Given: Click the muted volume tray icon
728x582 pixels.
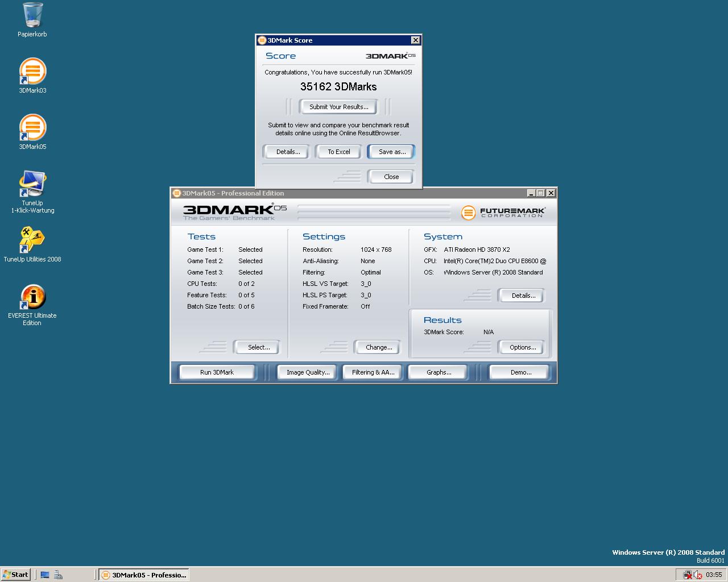Looking at the screenshot, I should 698,575.
